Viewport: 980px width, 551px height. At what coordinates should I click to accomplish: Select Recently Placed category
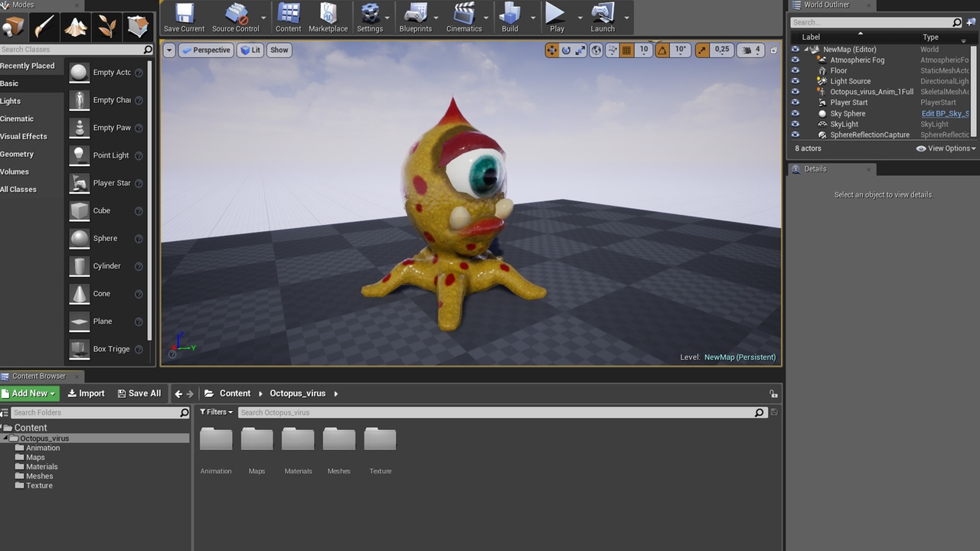point(28,66)
